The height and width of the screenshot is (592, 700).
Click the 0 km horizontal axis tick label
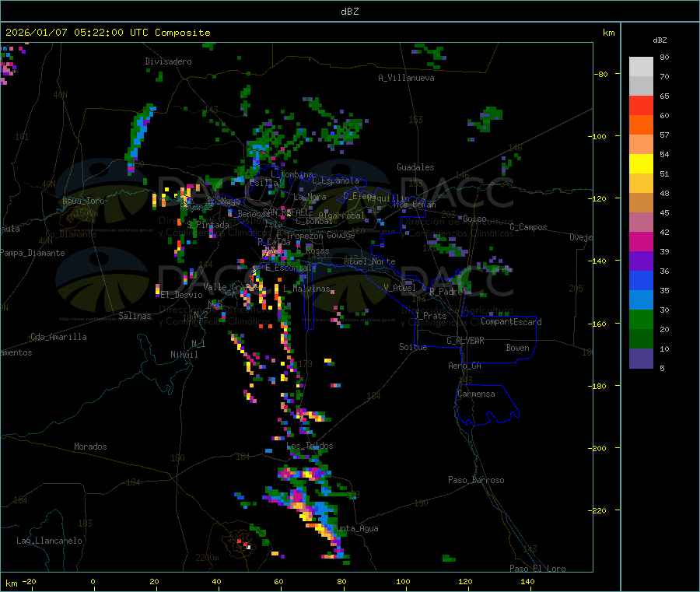93,581
